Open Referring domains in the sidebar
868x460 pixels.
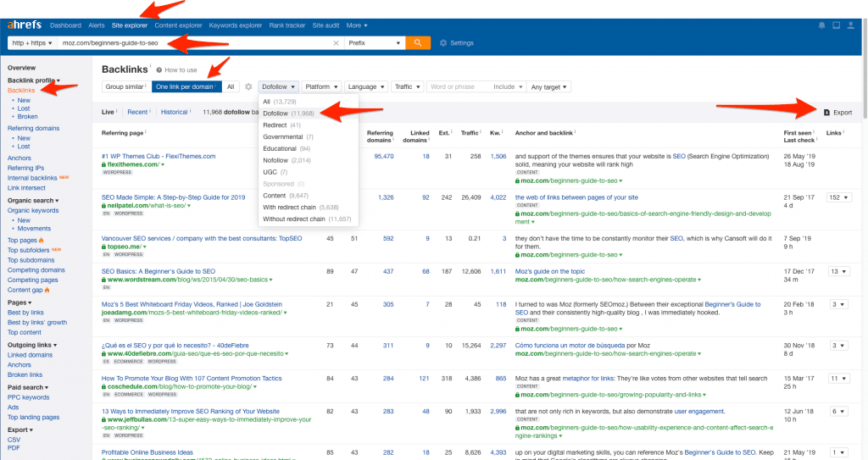[33, 128]
